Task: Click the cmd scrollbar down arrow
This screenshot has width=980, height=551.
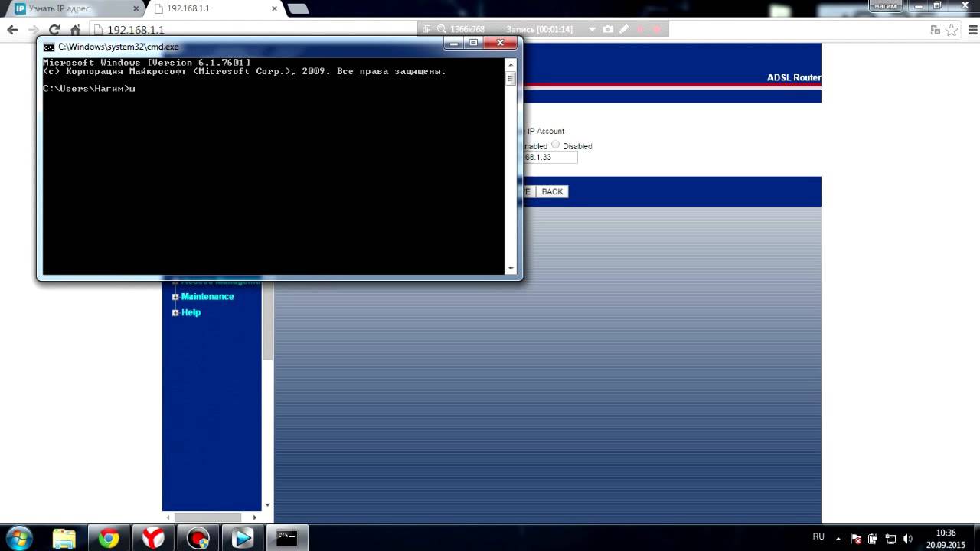Action: (511, 269)
